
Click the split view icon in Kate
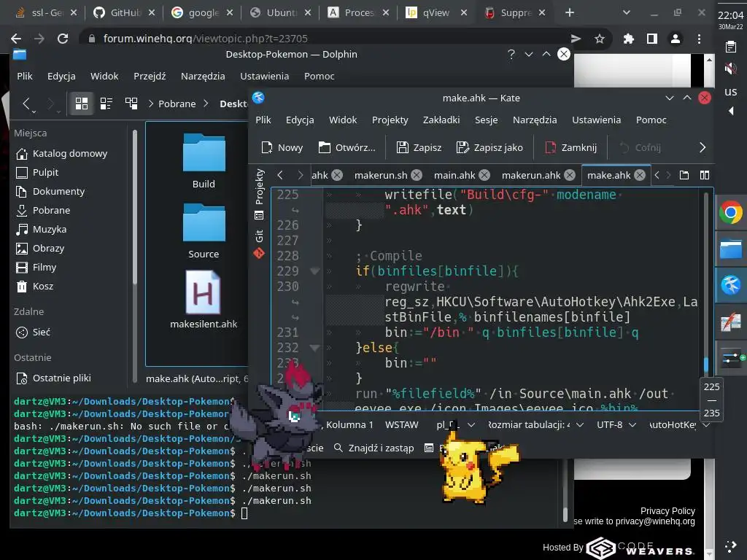(705, 175)
